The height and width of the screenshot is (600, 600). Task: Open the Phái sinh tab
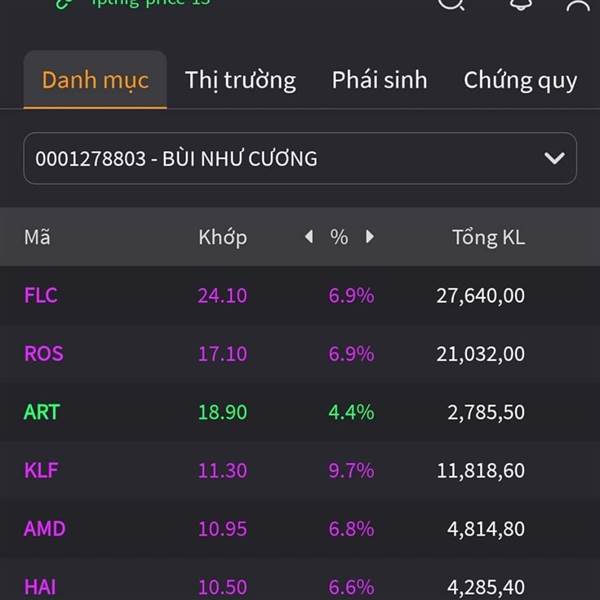click(379, 80)
